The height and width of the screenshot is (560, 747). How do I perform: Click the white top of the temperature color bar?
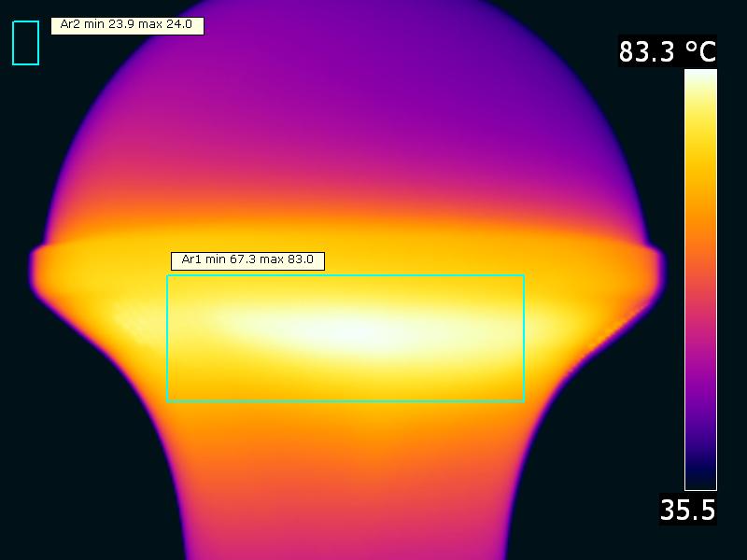click(700, 79)
